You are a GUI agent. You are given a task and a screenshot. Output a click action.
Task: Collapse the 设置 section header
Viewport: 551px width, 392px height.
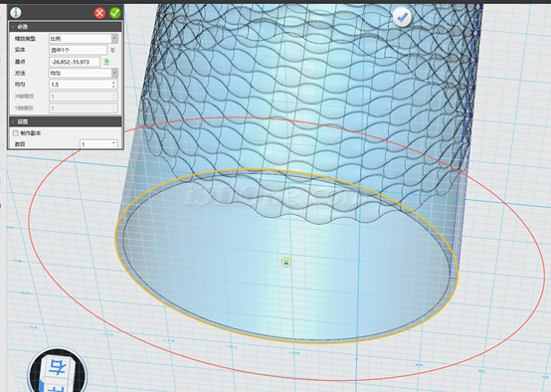66,121
